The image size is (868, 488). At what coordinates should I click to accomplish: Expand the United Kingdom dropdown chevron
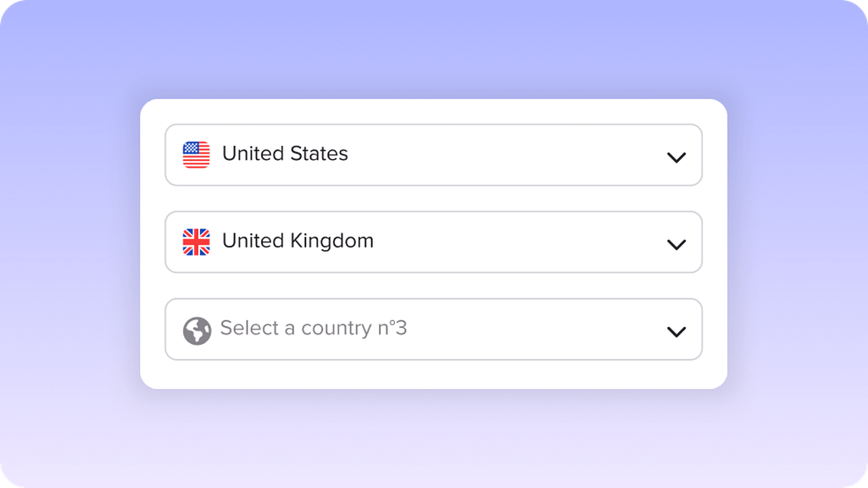[x=676, y=244]
